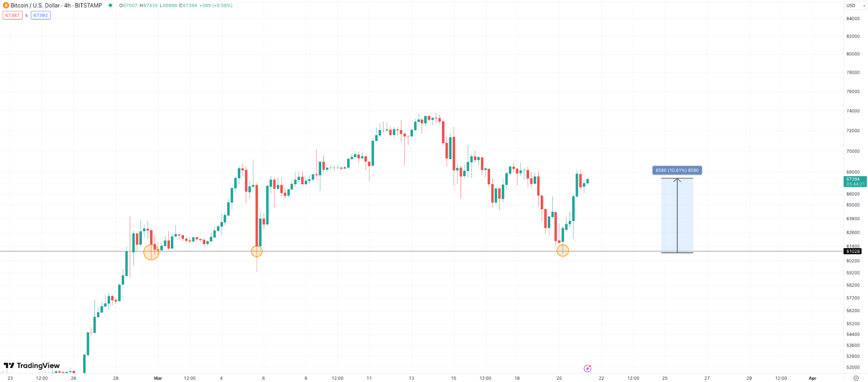Select the leftmost orange circle marker
The height and width of the screenshot is (382, 868).
click(x=151, y=252)
